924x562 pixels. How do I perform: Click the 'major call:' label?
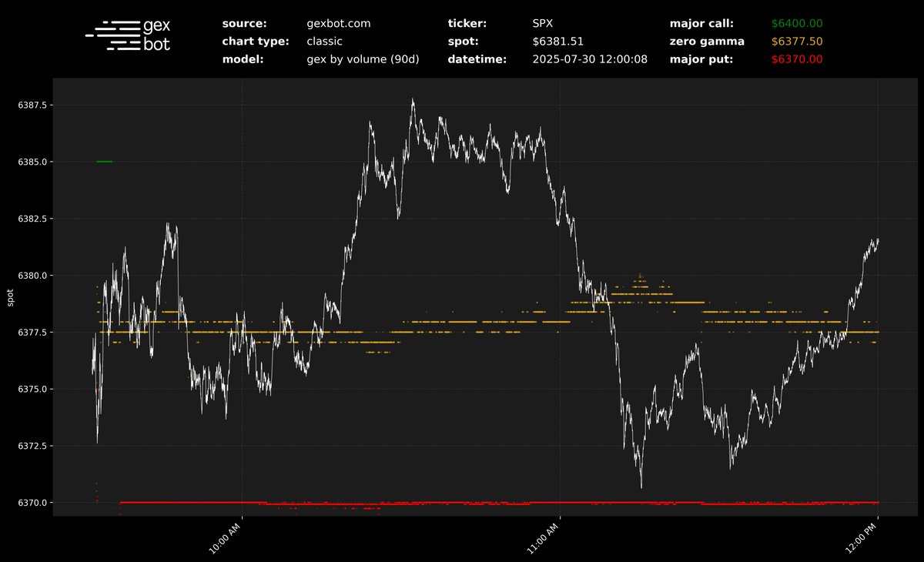click(701, 24)
